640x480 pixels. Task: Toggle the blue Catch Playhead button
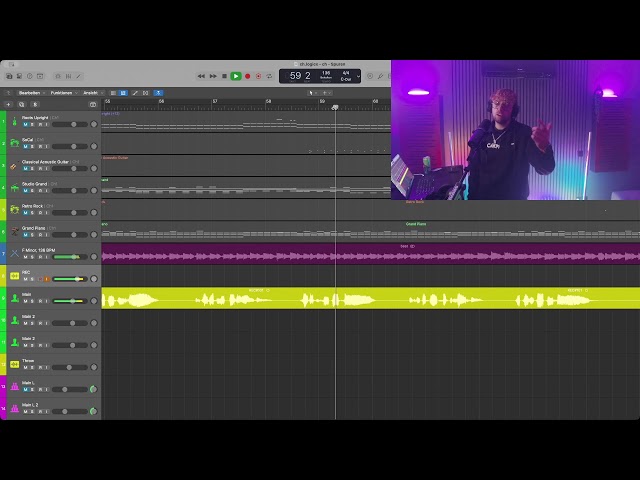click(x=158, y=93)
